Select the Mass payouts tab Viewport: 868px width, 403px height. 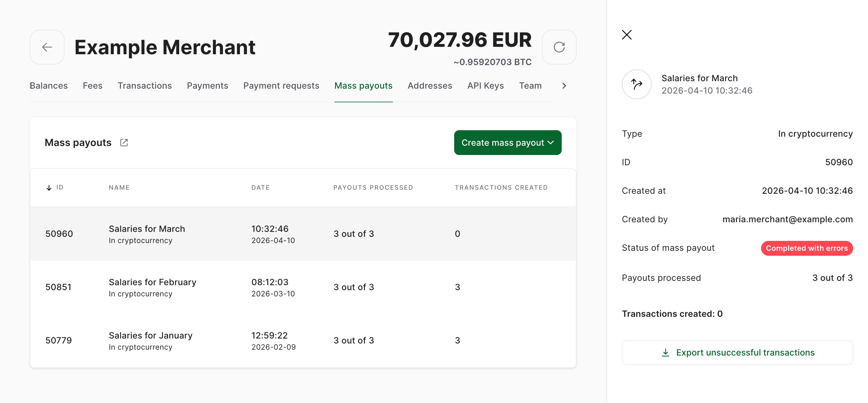tap(363, 86)
